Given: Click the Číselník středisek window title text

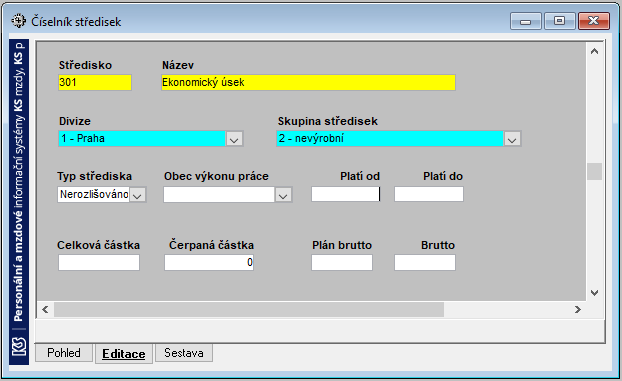Looking at the screenshot, I should coord(76,21).
